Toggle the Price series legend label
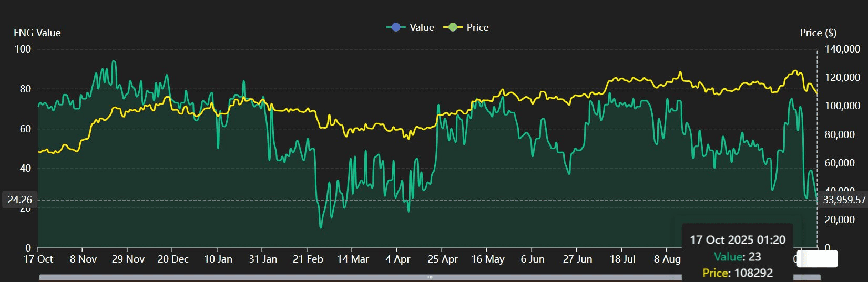 coord(477,27)
